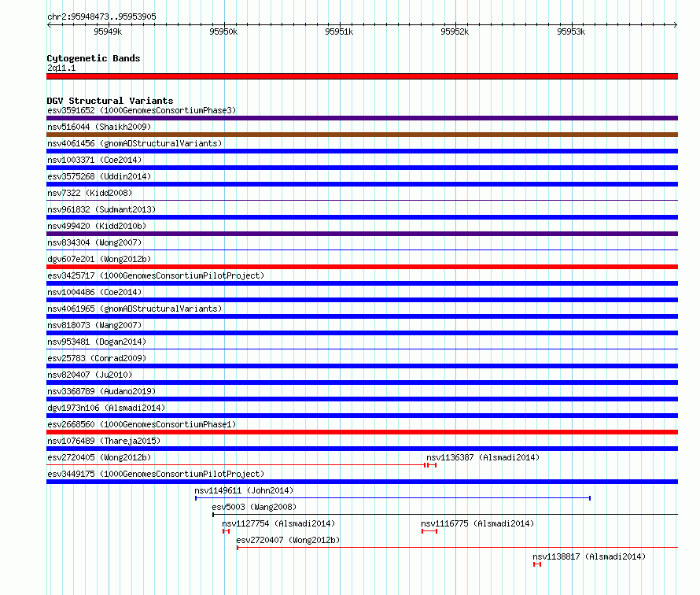
Task: Select the nsv1136387 (Alsmadi2014) label
Action: point(483,457)
